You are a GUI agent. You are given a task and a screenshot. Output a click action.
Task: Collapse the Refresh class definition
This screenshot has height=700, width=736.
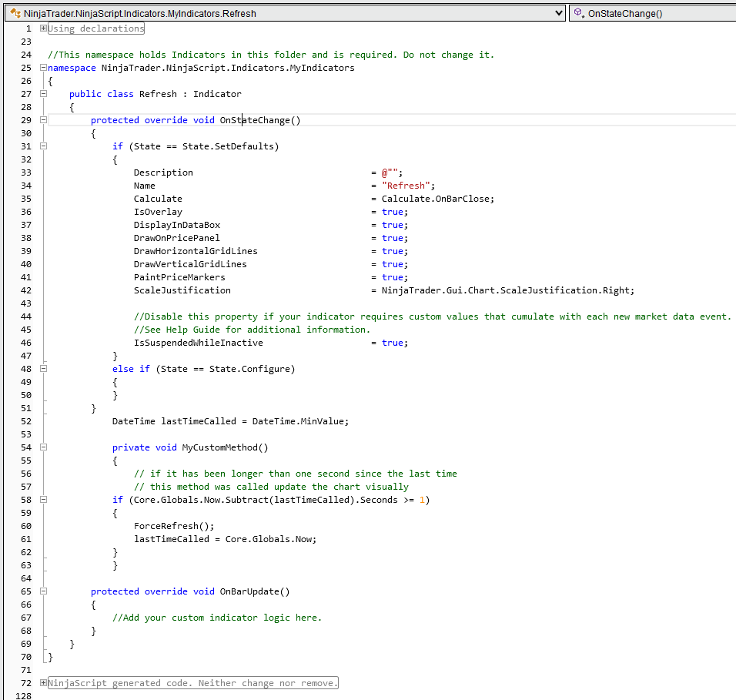[44, 93]
